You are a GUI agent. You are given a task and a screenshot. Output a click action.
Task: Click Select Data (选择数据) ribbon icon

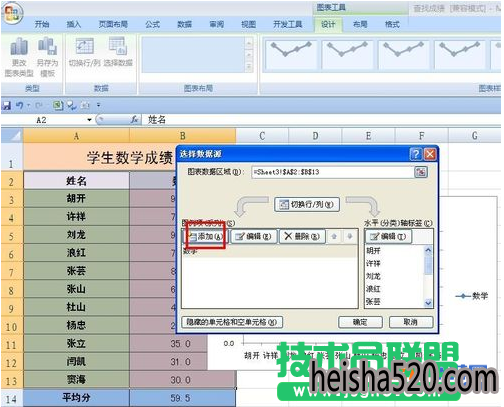(118, 53)
